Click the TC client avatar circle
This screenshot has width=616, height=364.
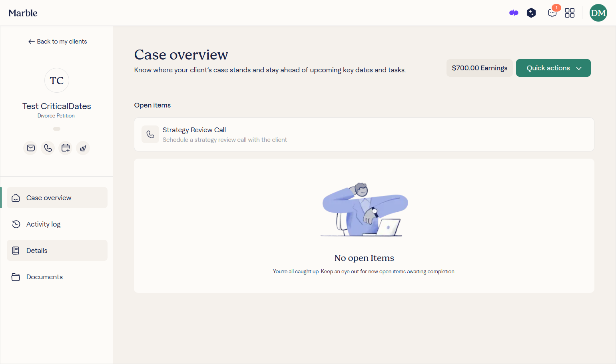(x=57, y=80)
